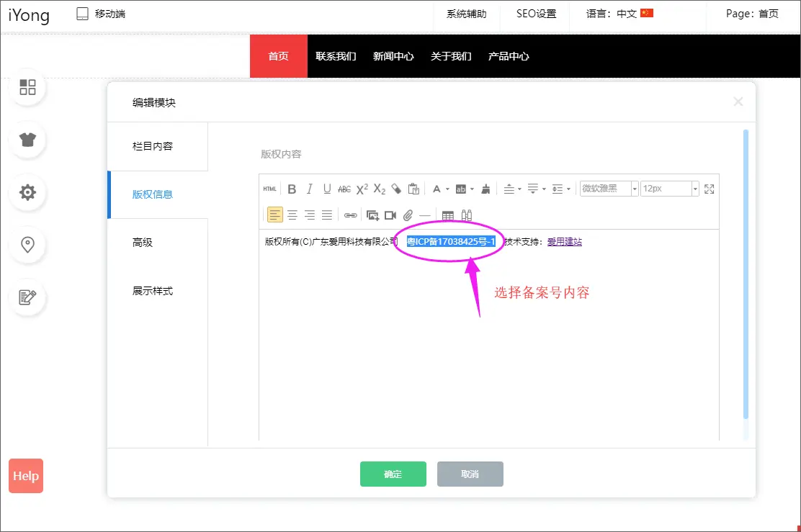Click the attachment paperclip icon
Image resolution: width=801 pixels, height=532 pixels.
[408, 215]
